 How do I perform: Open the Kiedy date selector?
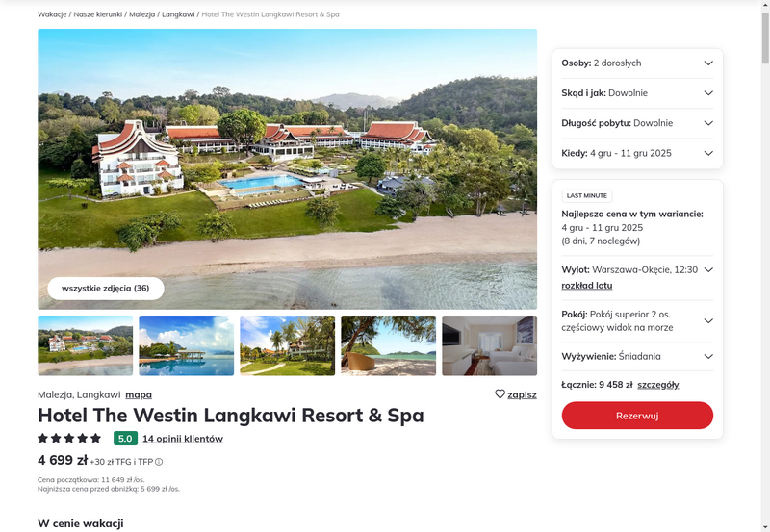(x=637, y=153)
